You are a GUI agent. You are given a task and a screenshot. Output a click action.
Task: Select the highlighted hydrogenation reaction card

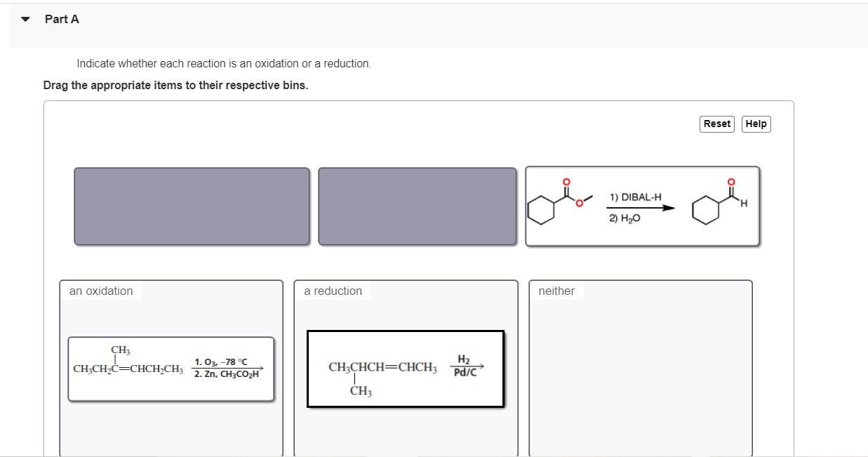click(406, 368)
